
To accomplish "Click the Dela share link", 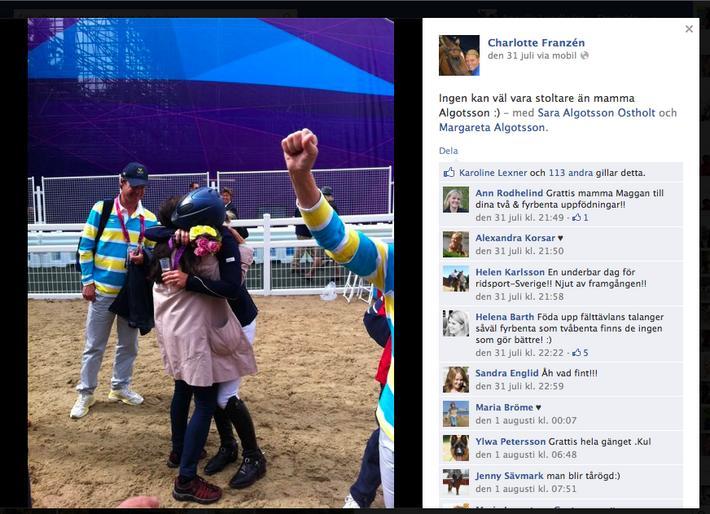I will pyautogui.click(x=448, y=151).
